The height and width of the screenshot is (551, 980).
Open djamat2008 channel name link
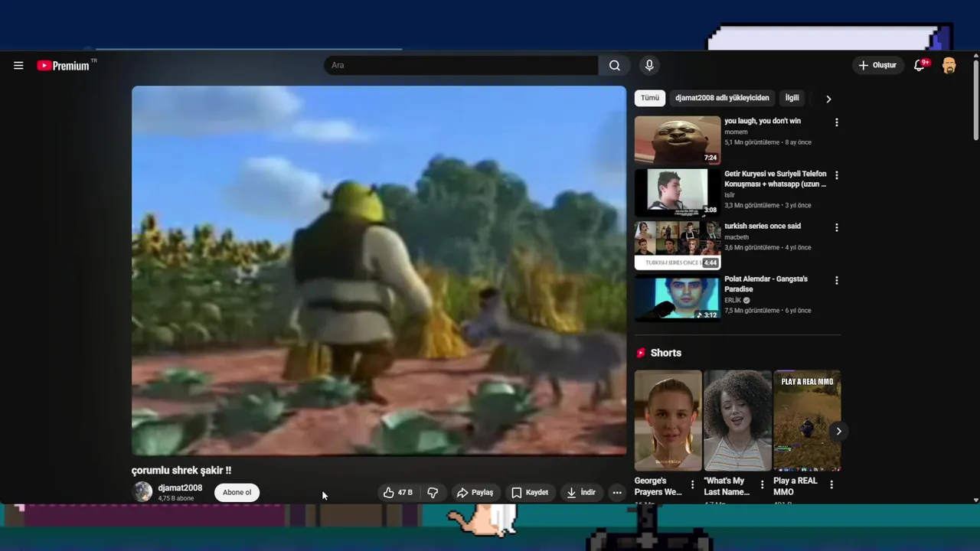pos(180,488)
